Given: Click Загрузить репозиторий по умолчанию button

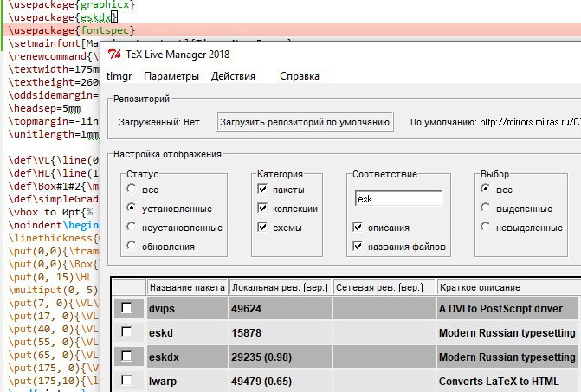Looking at the screenshot, I should [x=305, y=122].
